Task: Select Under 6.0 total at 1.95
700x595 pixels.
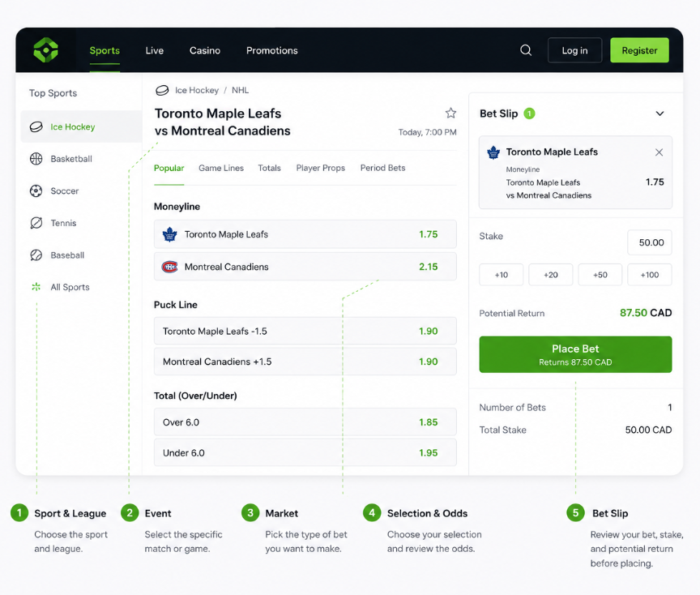Action: [x=305, y=452]
